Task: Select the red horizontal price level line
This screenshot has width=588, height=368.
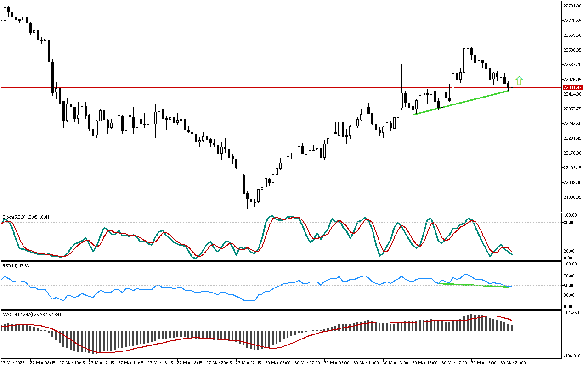Action: (x=276, y=87)
